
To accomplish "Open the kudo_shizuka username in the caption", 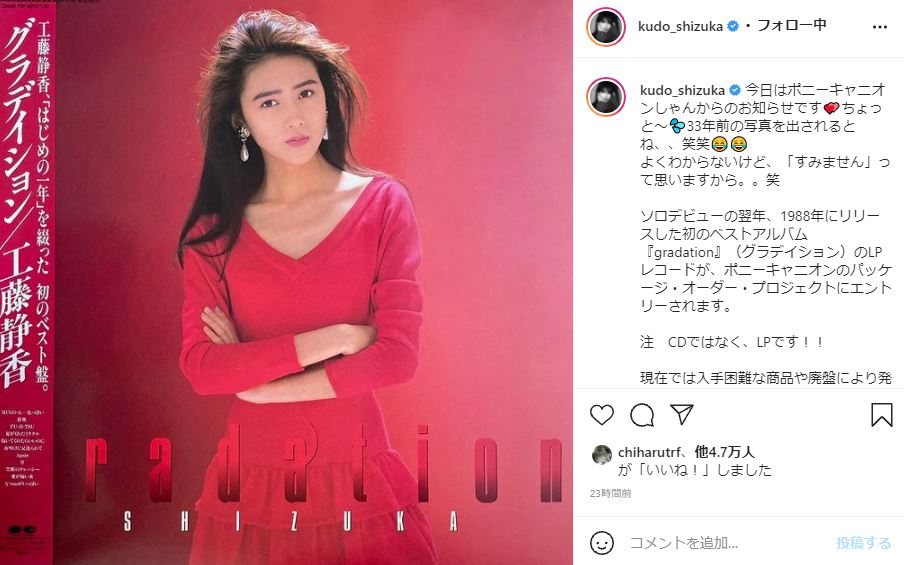I will pos(682,91).
